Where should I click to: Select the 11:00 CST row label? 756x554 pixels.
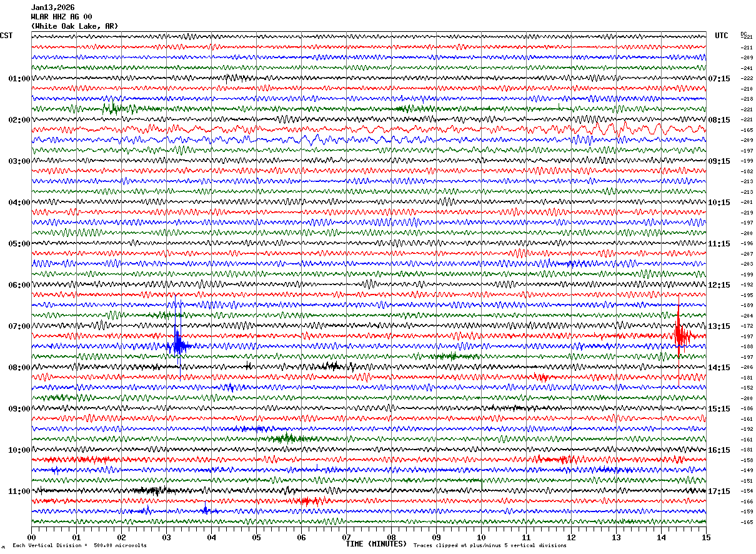pyautogui.click(x=19, y=491)
